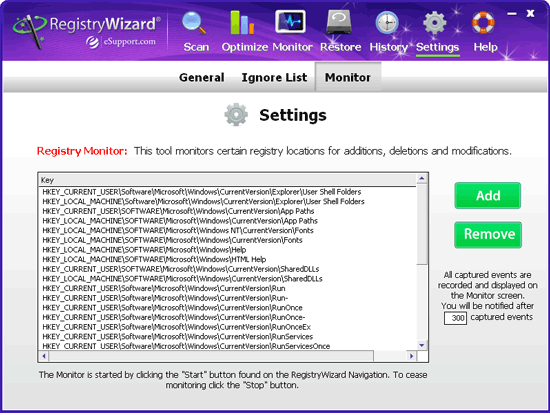Open the History clock icon
The width and height of the screenshot is (550, 415).
(387, 23)
